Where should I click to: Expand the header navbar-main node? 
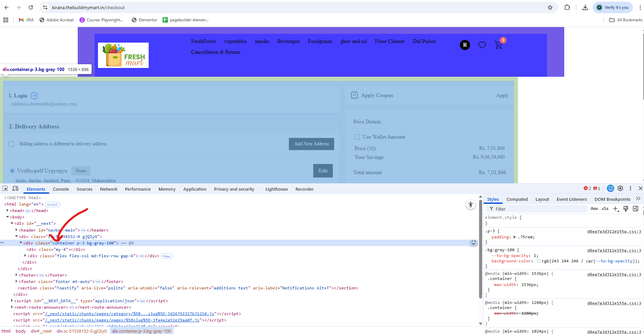click(16, 230)
